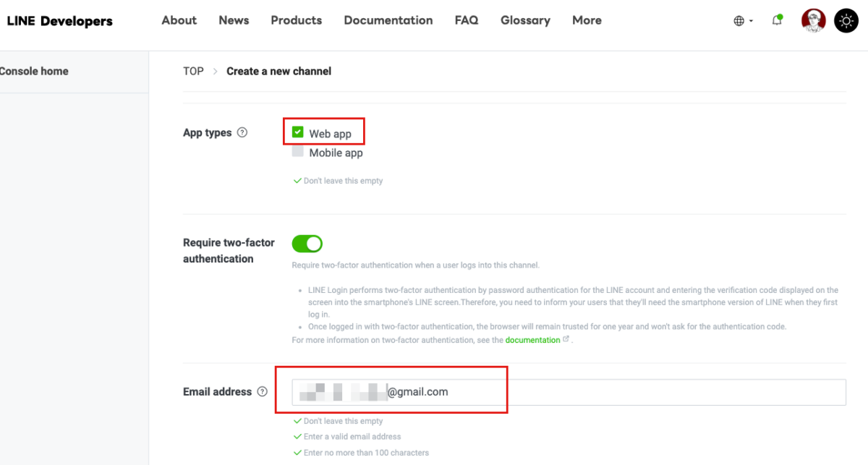Click help icon beside Email address
Image resolution: width=868 pixels, height=465 pixels.
point(262,391)
